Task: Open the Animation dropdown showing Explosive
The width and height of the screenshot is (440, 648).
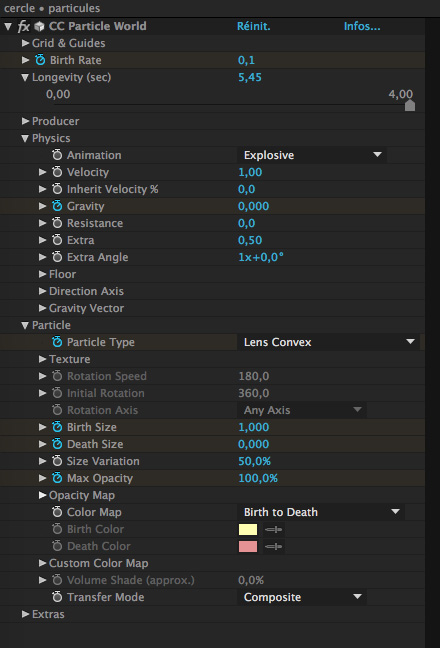Action: click(312, 155)
